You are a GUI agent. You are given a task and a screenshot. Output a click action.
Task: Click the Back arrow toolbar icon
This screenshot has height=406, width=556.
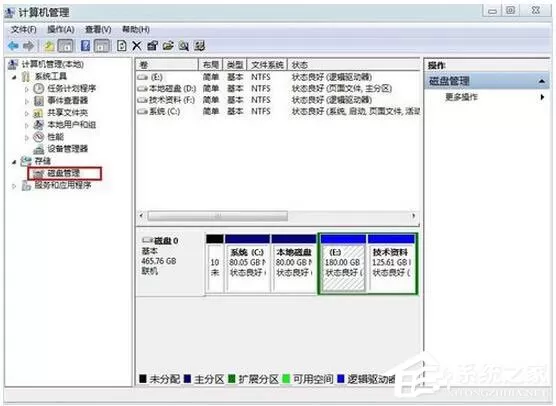point(13,46)
